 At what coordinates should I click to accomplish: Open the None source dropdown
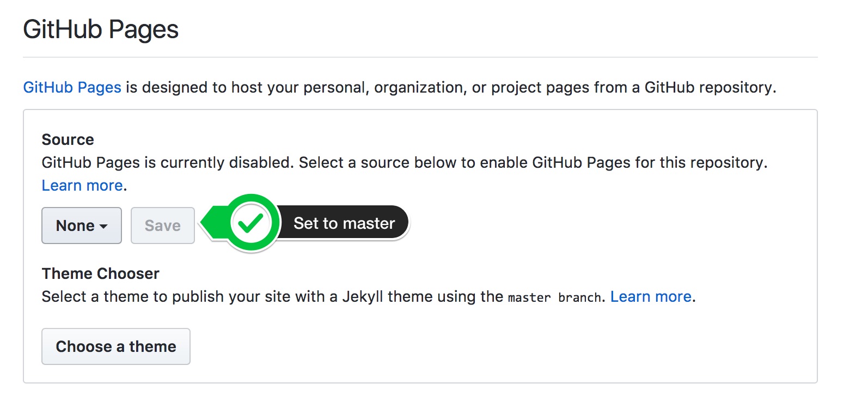point(82,226)
